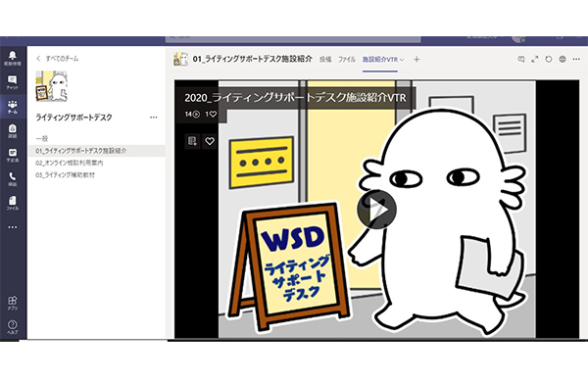
Task: Like the video with the heart button
Action: coord(210,141)
